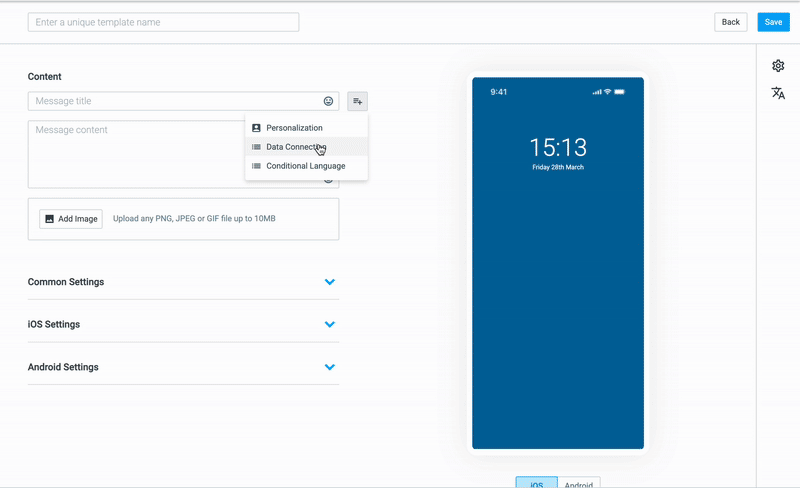Expand the Common Settings section
This screenshot has width=800, height=488.
(x=183, y=282)
